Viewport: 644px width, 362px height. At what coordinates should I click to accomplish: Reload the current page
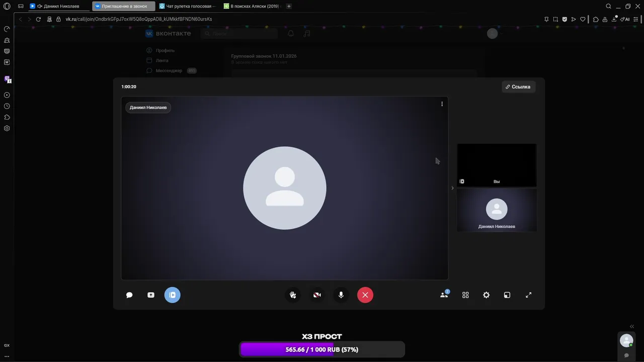[38, 19]
